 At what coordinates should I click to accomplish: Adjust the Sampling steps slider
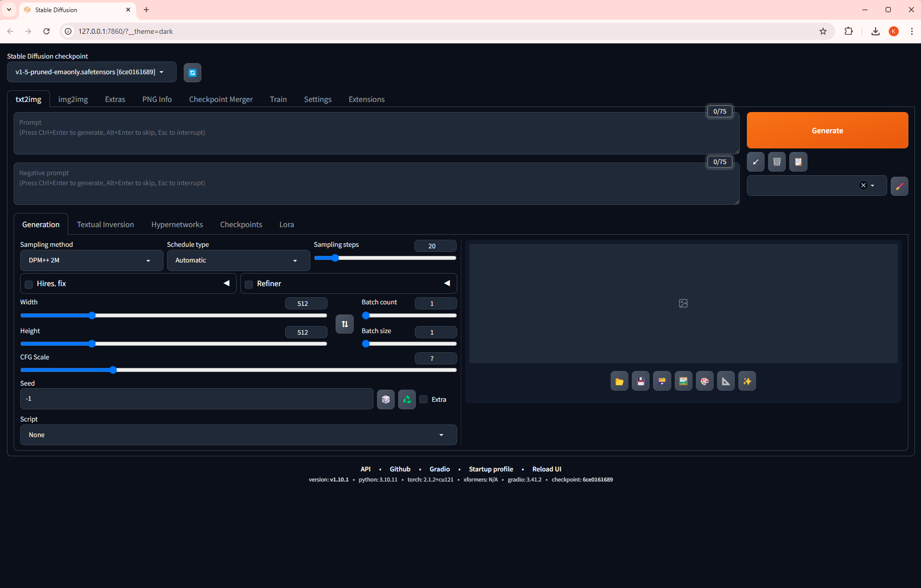click(385, 258)
